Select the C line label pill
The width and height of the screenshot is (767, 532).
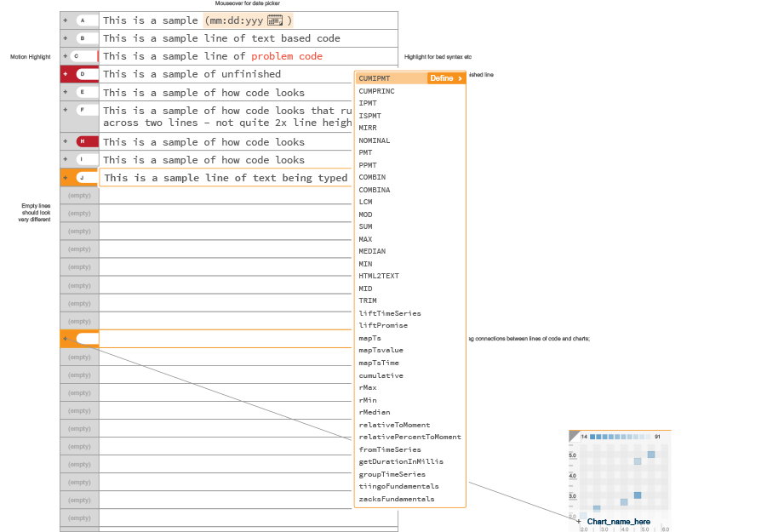[x=84, y=56]
